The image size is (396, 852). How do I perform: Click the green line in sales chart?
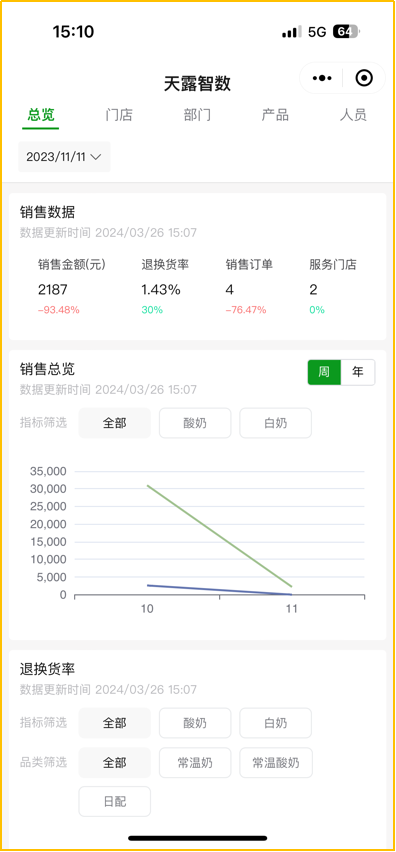pyautogui.click(x=219, y=536)
